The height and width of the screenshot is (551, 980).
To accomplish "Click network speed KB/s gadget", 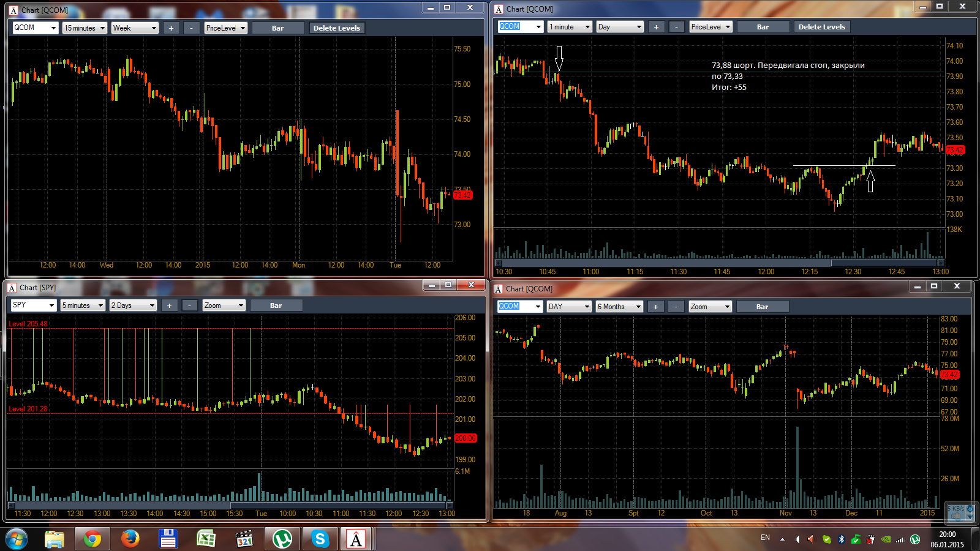I will coord(960,513).
